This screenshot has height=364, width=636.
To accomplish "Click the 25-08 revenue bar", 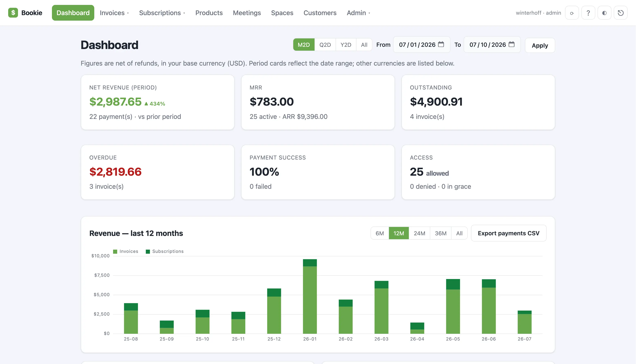I will (x=131, y=318).
